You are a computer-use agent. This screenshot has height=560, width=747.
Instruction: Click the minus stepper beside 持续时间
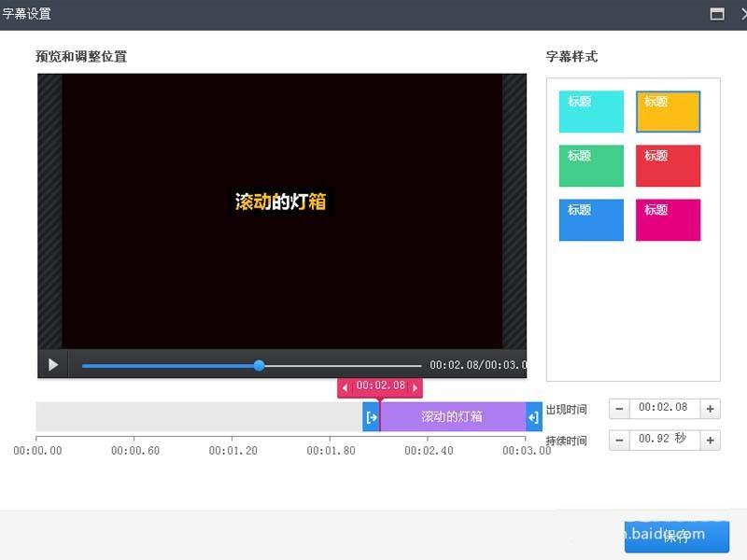click(619, 440)
